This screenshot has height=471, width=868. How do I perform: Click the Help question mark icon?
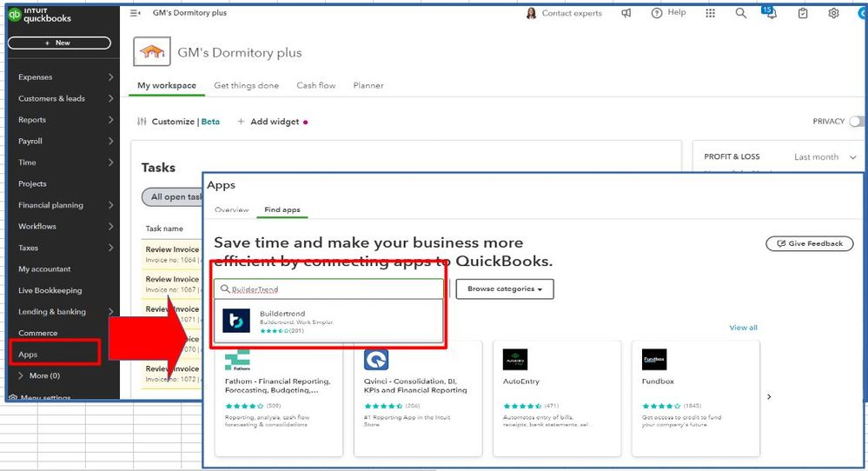[x=657, y=13]
